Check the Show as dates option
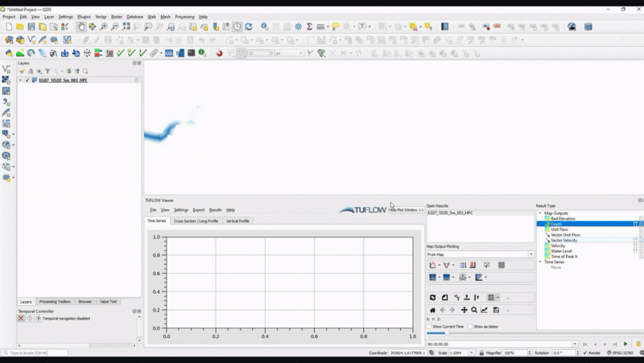Screen dimensions: 644x363 point(470,327)
